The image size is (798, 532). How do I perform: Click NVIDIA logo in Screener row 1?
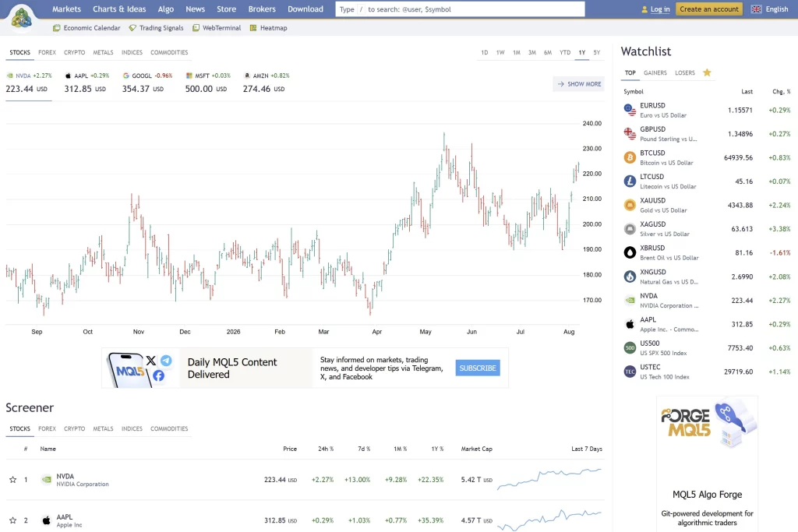(x=46, y=480)
